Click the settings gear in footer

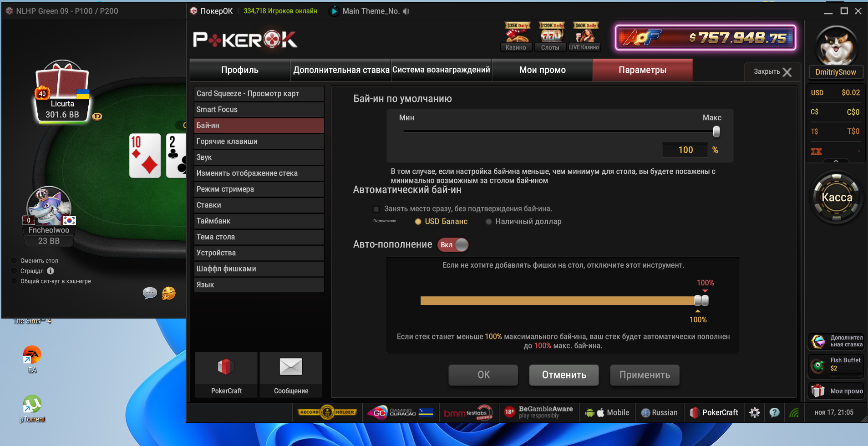click(x=755, y=412)
